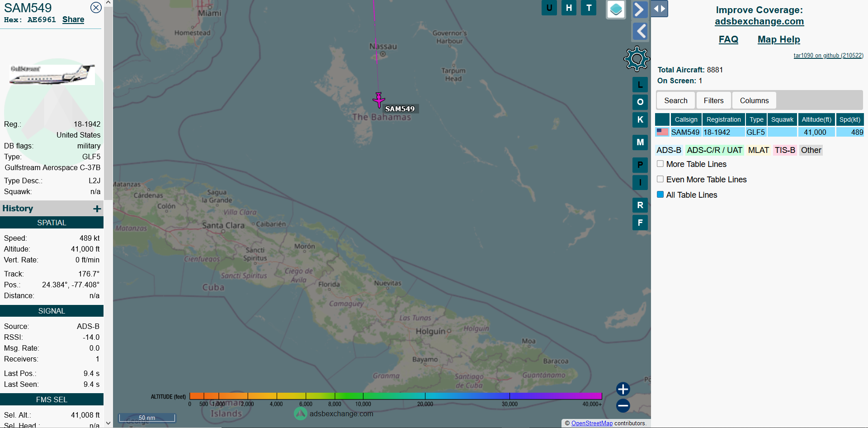Screen dimensions: 868x428
Task: Click the U map toggle button
Action: (x=549, y=8)
